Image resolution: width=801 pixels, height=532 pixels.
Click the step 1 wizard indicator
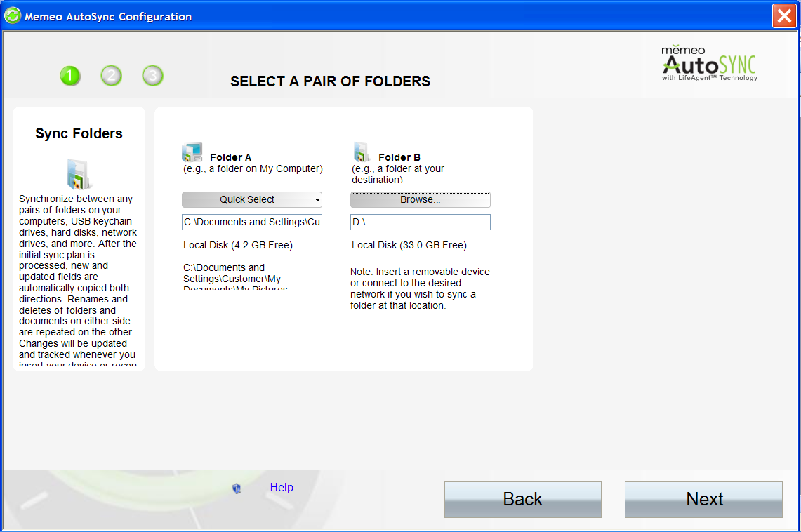(x=70, y=76)
